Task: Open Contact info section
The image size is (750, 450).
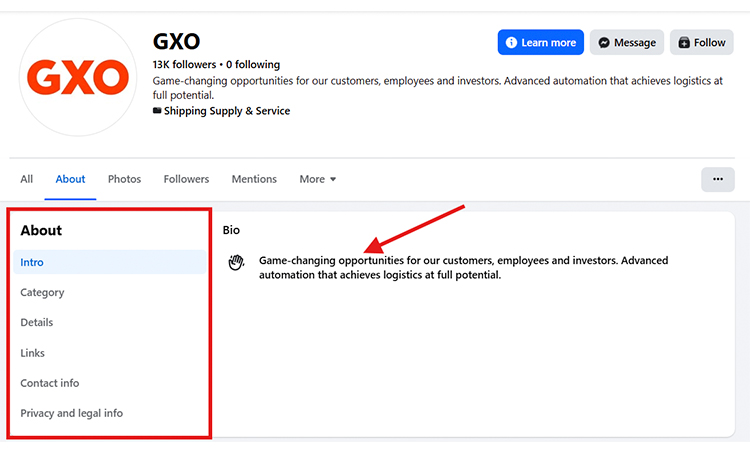Action: tap(110, 383)
